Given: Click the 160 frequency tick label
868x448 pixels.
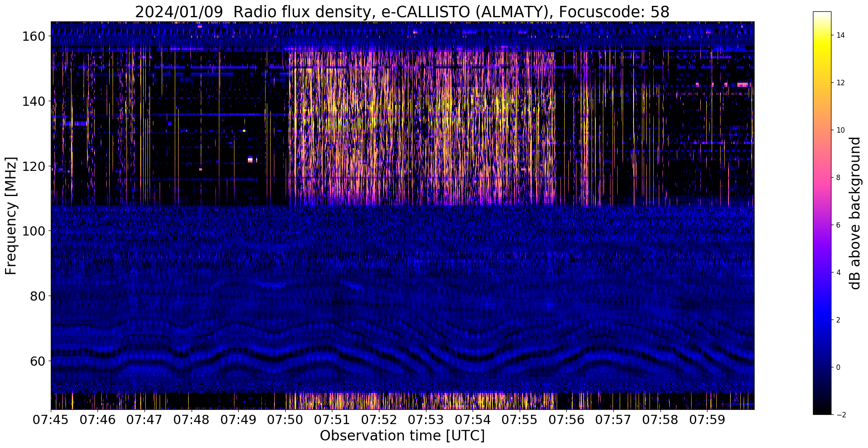Looking at the screenshot, I should [33, 37].
